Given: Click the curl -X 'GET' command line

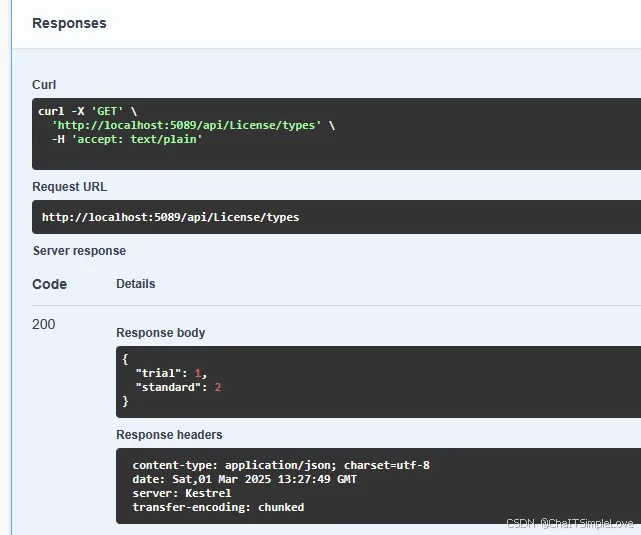Looking at the screenshot, I should point(89,111).
